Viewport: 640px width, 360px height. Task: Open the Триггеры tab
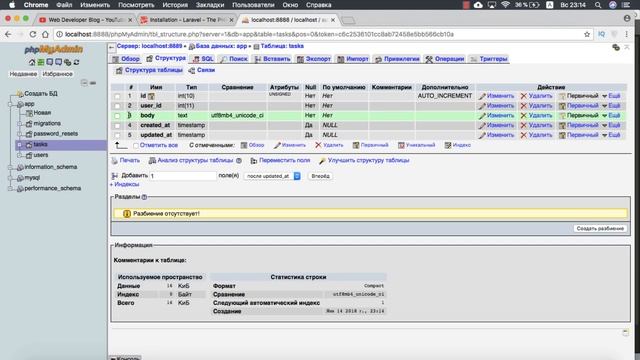click(x=489, y=59)
